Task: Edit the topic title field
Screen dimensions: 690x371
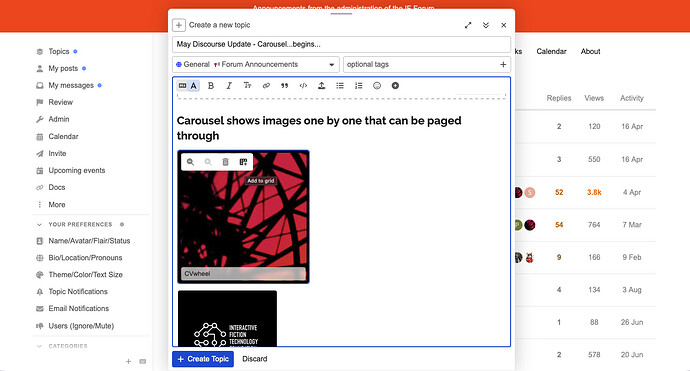Action: [341, 44]
